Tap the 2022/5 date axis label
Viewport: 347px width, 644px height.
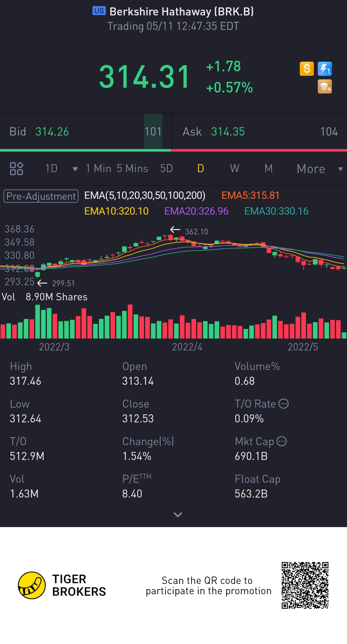(x=303, y=347)
